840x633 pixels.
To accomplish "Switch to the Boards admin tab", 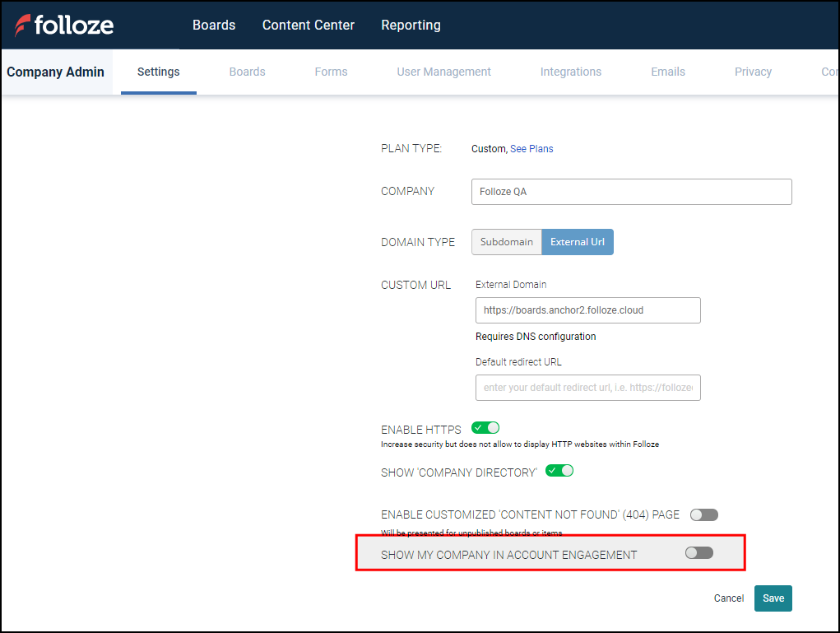I will coord(247,72).
